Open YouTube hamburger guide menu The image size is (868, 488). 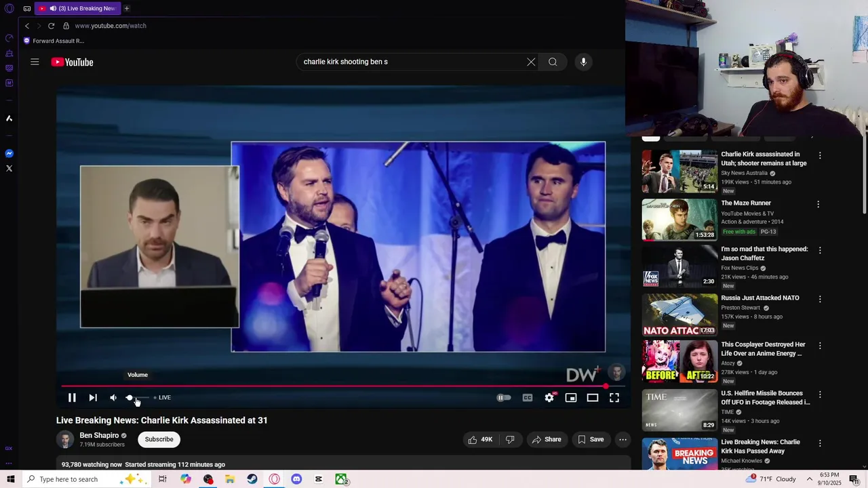[35, 62]
